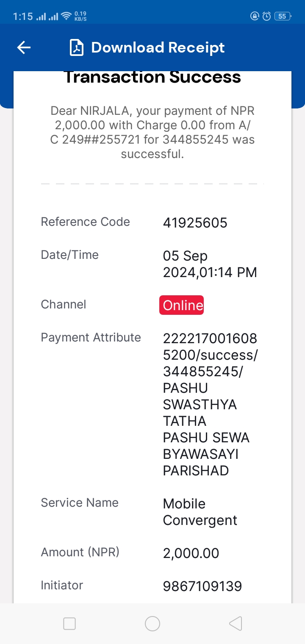This screenshot has width=305, height=644.
Task: Tap the rotation lock status icon
Action: [255, 17]
